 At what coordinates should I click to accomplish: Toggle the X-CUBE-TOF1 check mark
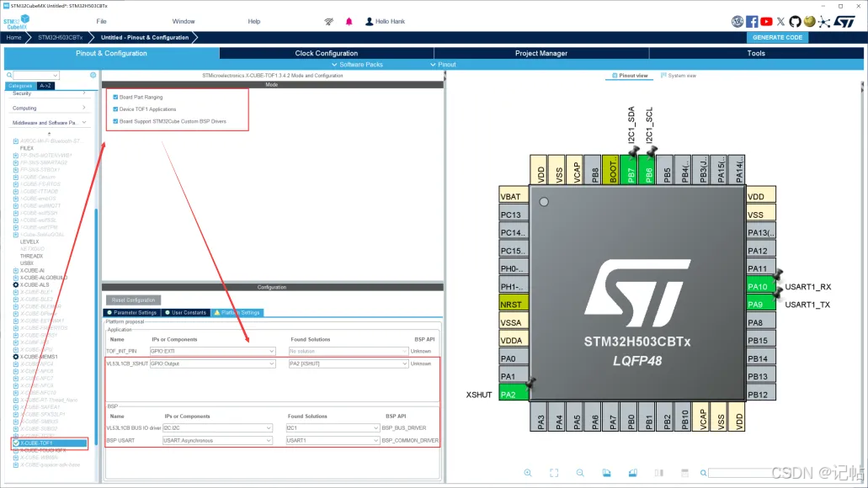tap(16, 443)
